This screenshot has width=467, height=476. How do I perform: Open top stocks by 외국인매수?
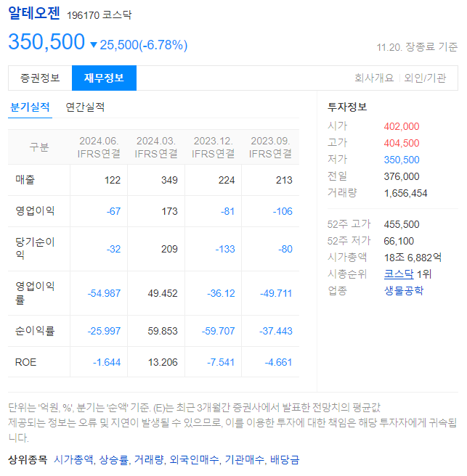click(194, 459)
